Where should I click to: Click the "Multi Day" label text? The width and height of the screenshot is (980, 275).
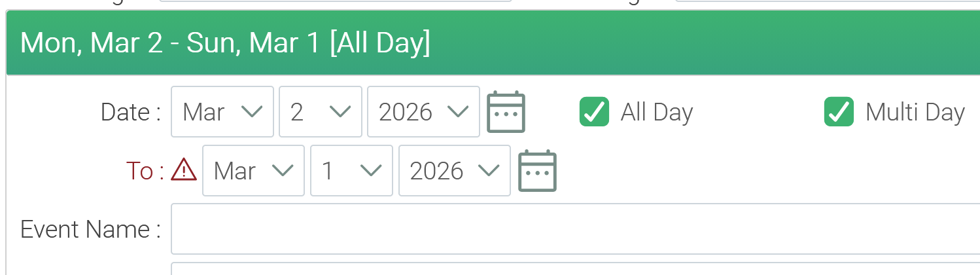[x=915, y=113]
